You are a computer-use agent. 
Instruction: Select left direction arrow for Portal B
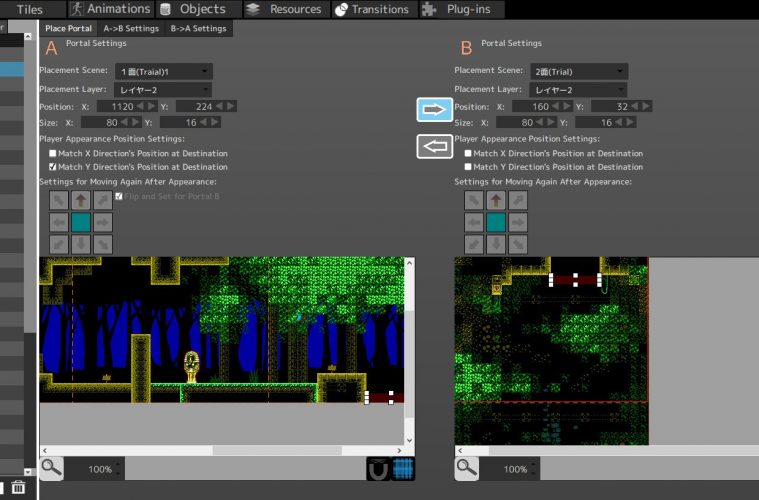tap(474, 222)
